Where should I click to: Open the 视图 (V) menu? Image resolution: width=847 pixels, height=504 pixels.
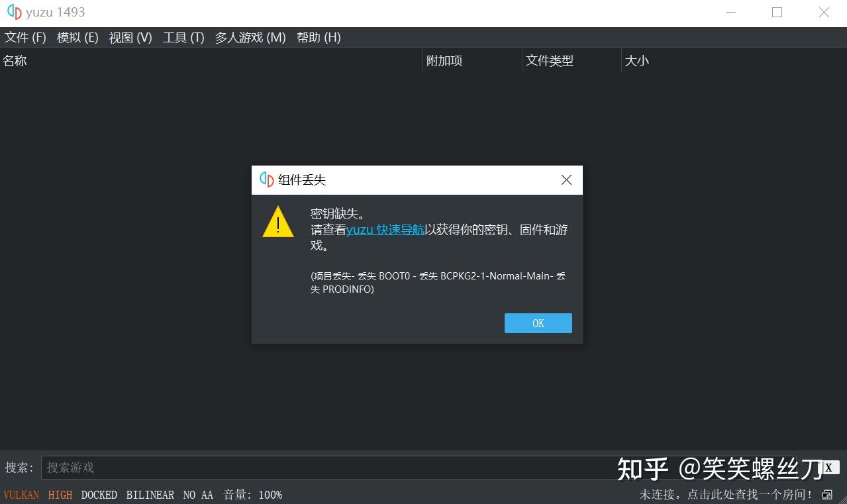click(x=130, y=38)
